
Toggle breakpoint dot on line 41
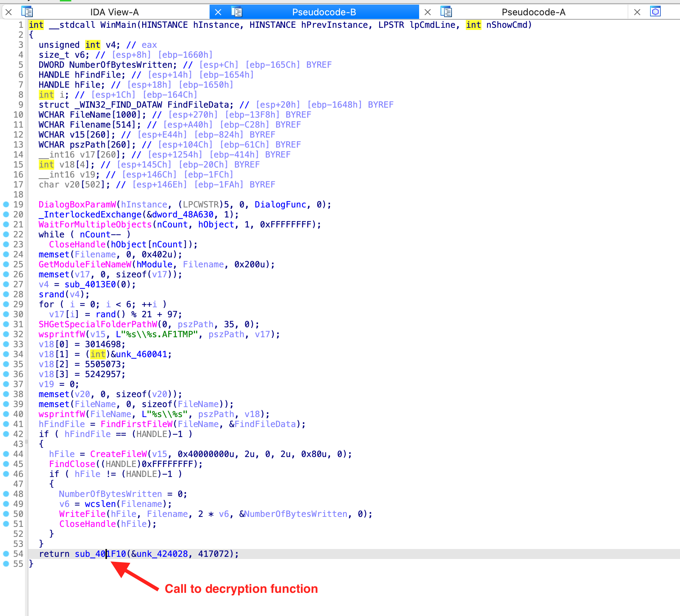[x=6, y=424]
